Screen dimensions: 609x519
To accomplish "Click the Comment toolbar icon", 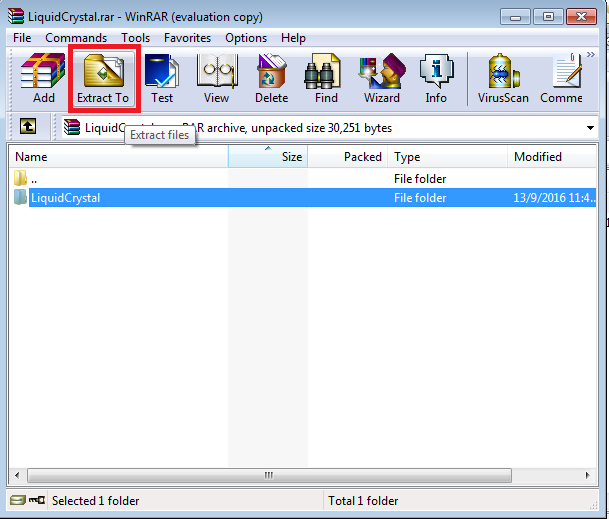I will coord(567,70).
